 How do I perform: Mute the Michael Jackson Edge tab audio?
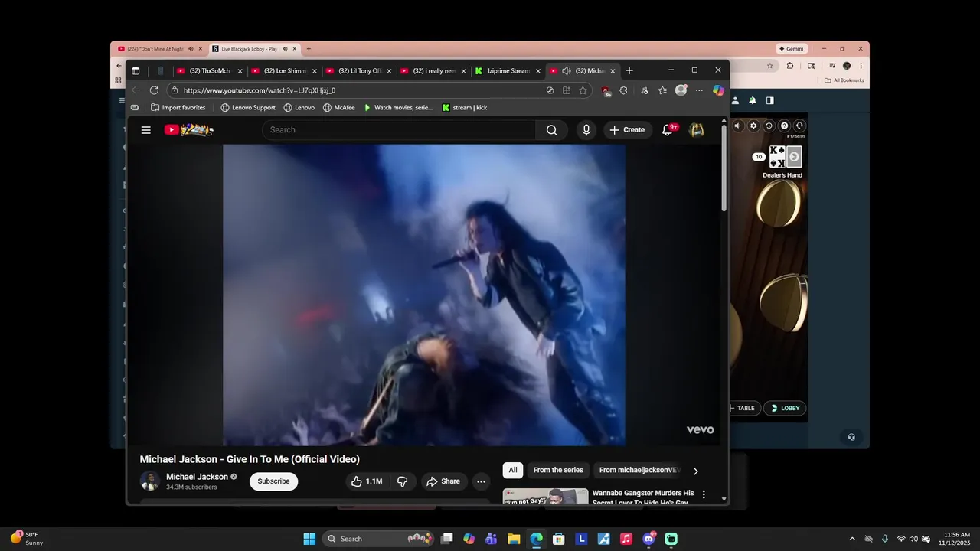tap(567, 71)
